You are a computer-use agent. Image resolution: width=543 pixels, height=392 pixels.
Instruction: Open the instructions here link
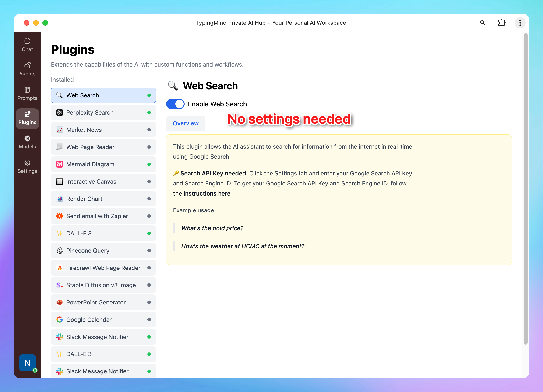point(202,193)
